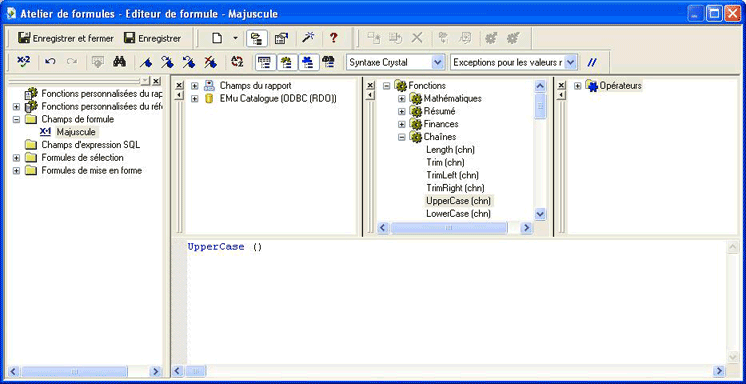Select the Majuscule formula in the tree
This screenshot has width=746, height=384.
pos(76,132)
